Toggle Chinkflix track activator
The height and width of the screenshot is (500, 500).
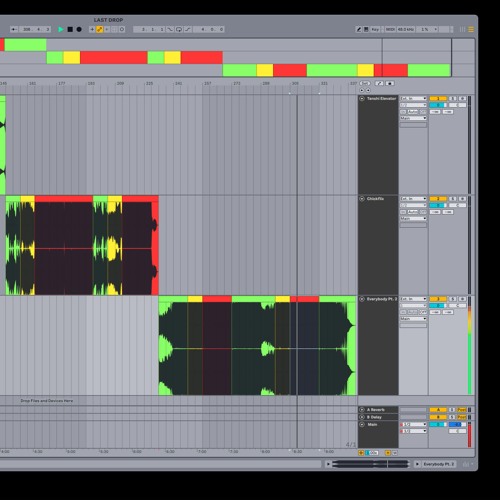tap(438, 199)
